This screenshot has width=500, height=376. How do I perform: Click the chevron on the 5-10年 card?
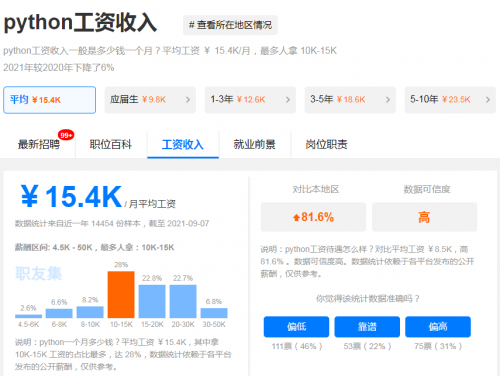(x=488, y=100)
